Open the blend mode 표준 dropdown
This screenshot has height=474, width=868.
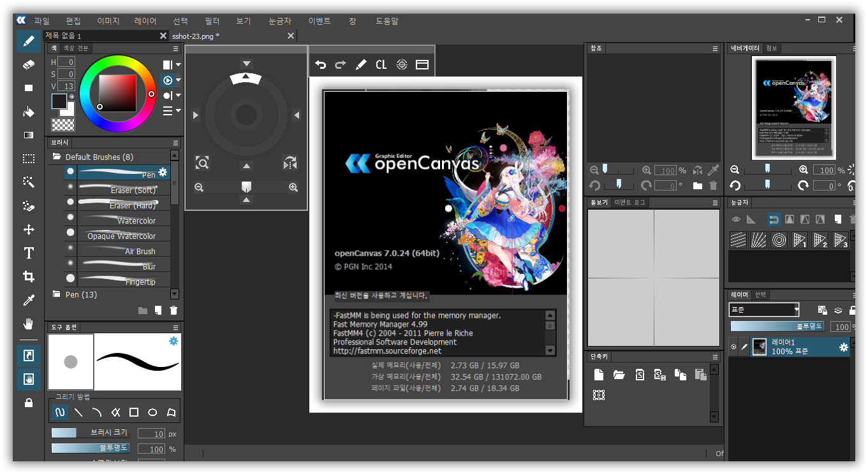tap(764, 310)
